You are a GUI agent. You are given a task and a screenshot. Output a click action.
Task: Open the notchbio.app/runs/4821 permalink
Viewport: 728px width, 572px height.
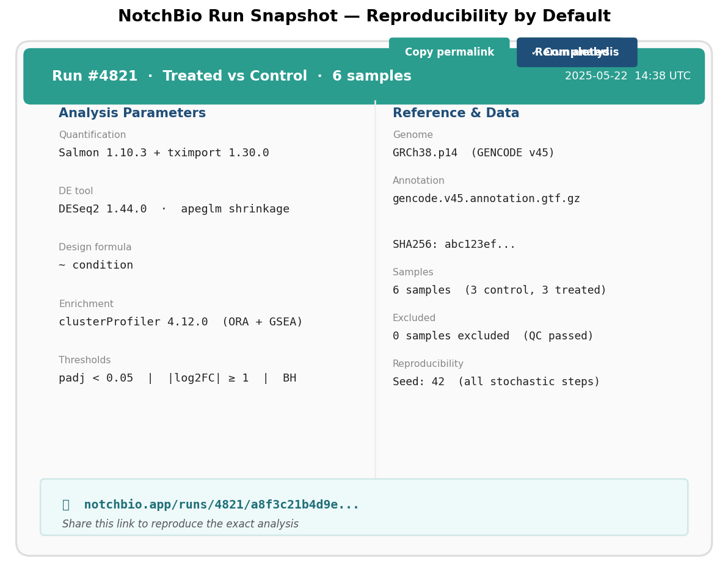(222, 505)
